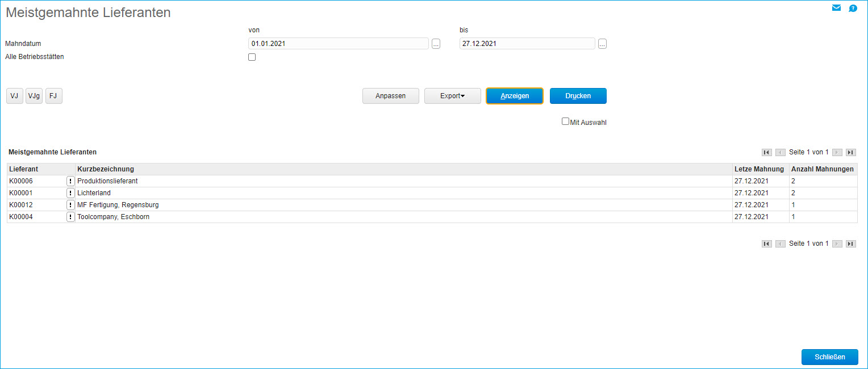Select supplier number K00006

[21, 181]
